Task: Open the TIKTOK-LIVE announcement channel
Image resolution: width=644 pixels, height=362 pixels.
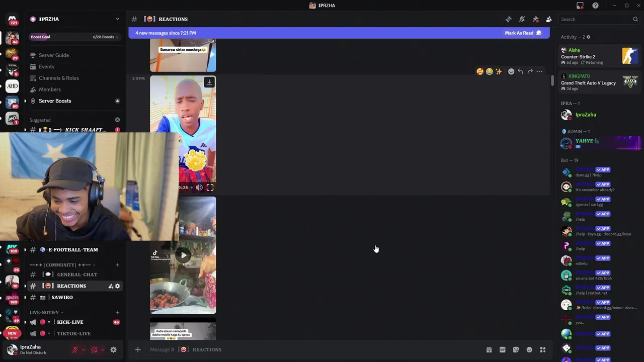Action: coord(74,334)
